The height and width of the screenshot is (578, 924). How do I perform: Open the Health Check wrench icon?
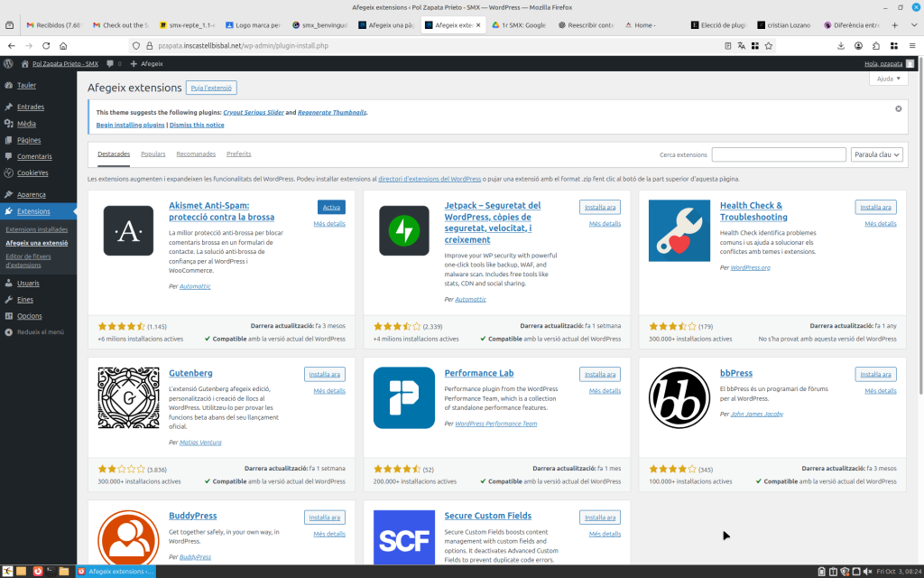[x=679, y=231]
